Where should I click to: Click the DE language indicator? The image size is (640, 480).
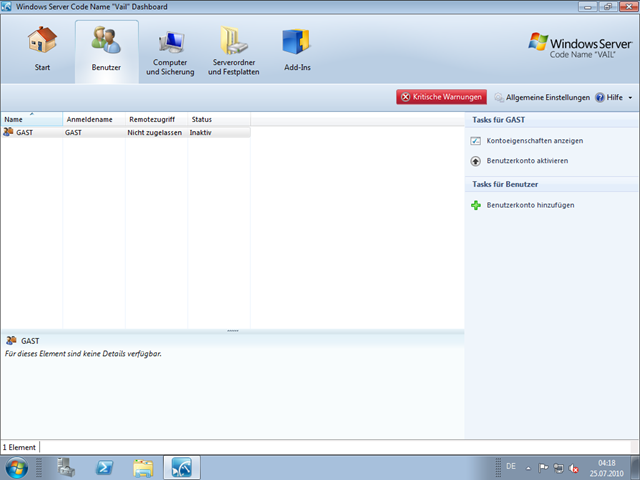click(511, 466)
